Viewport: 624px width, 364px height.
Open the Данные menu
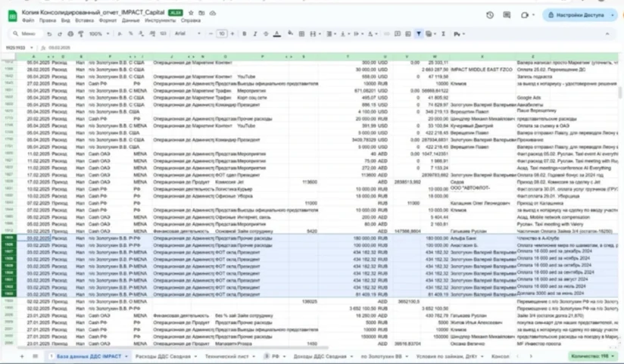coord(130,20)
